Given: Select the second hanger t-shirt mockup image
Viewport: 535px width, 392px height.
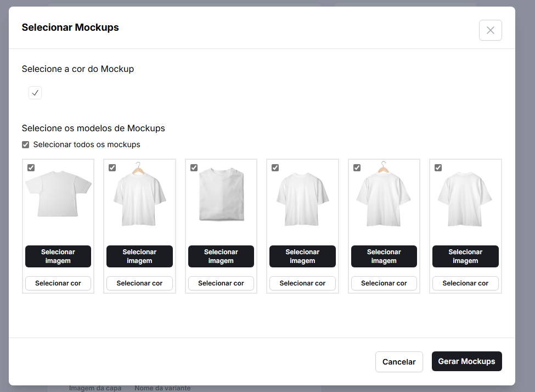Looking at the screenshot, I should 139,195.
